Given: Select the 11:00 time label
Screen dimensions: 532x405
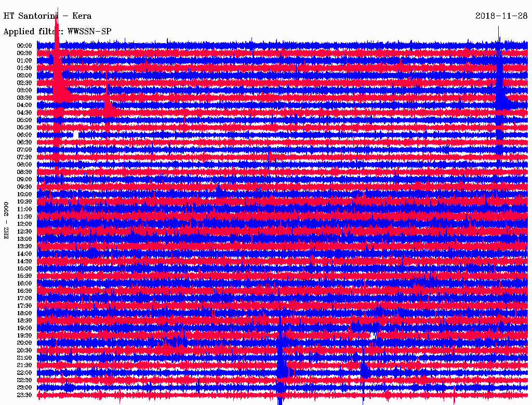Looking at the screenshot, I should coord(24,209).
